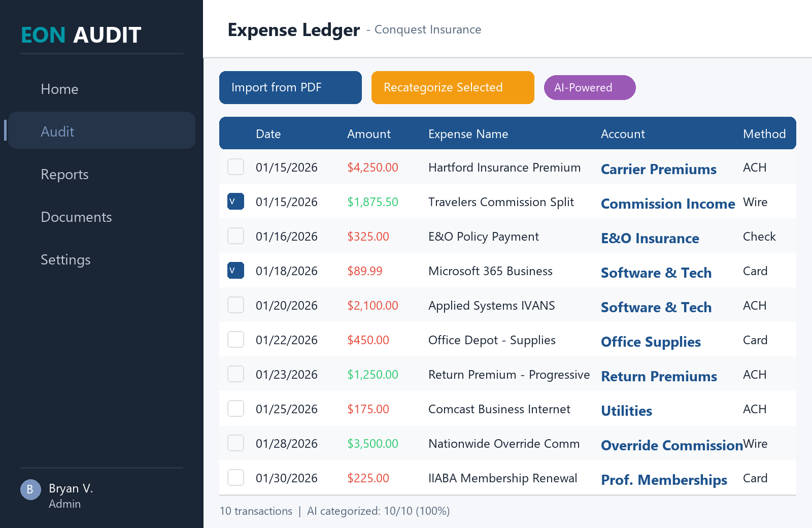The width and height of the screenshot is (812, 528).
Task: Deselect the Microsoft 365 Business checkbox
Action: [235, 271]
